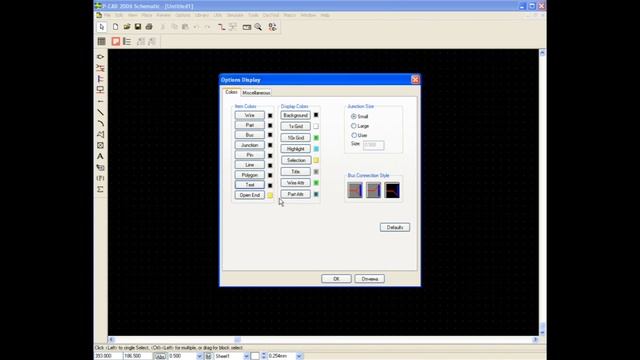Screen dimensions: 640x360
Task: Choose the third rounded bus connection style
Action: point(392,190)
